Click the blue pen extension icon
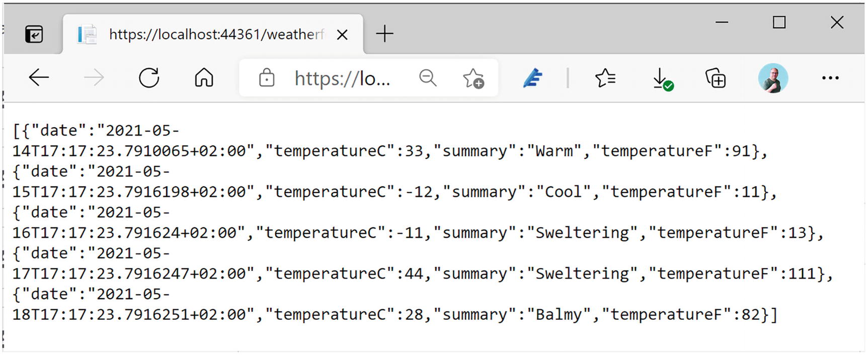This screenshot has height=355, width=868. [x=532, y=78]
